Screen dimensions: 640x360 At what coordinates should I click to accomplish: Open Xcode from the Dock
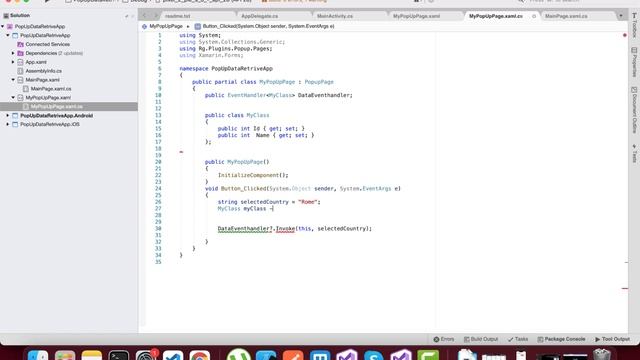[x=266, y=356]
